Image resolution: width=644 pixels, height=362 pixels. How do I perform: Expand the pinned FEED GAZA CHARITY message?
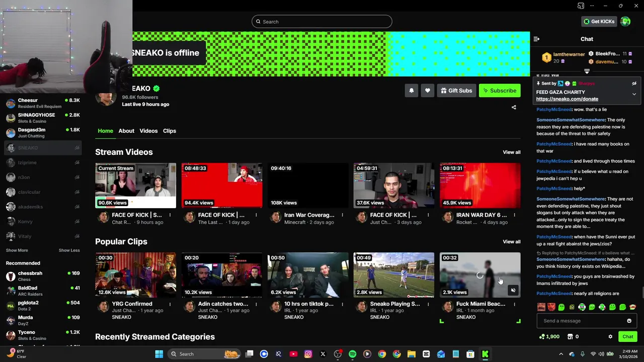634,95
